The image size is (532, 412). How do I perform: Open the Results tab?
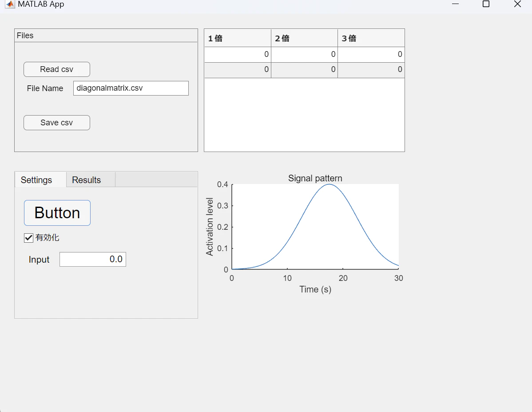(x=91, y=180)
